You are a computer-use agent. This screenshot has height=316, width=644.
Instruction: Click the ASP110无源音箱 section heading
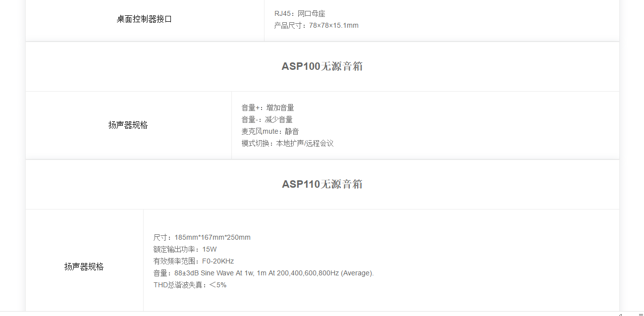[x=322, y=184]
